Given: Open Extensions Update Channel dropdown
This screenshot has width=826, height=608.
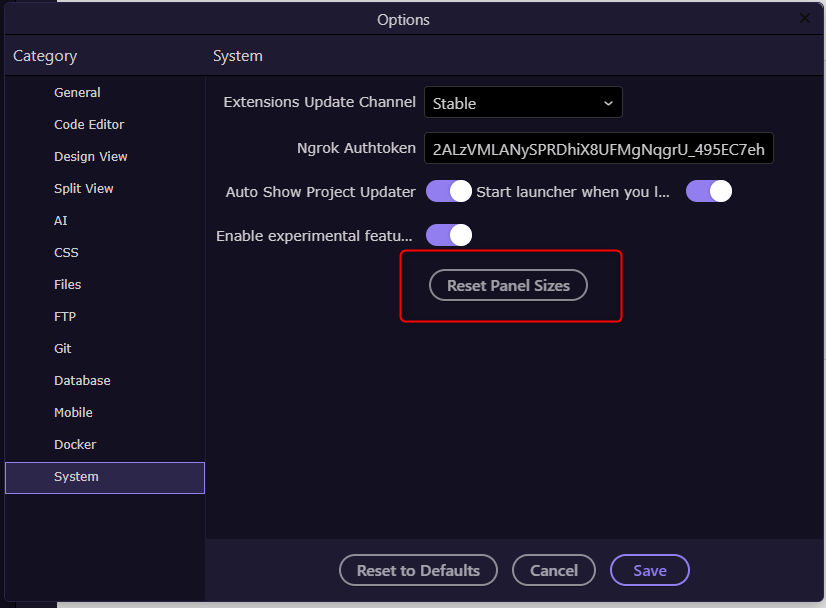Looking at the screenshot, I should [x=523, y=102].
